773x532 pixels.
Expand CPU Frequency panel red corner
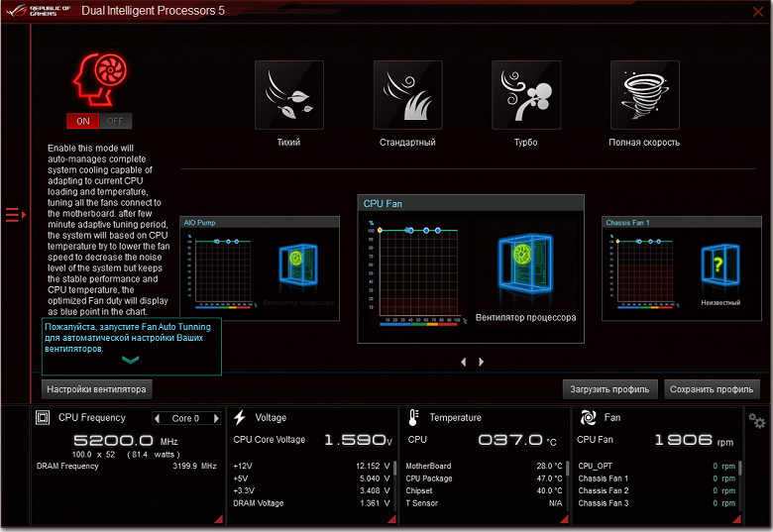click(218, 519)
